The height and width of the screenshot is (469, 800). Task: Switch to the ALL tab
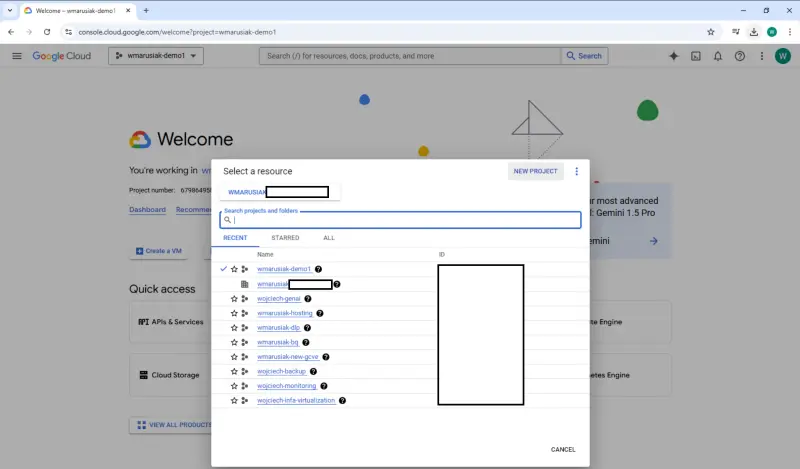pos(329,238)
